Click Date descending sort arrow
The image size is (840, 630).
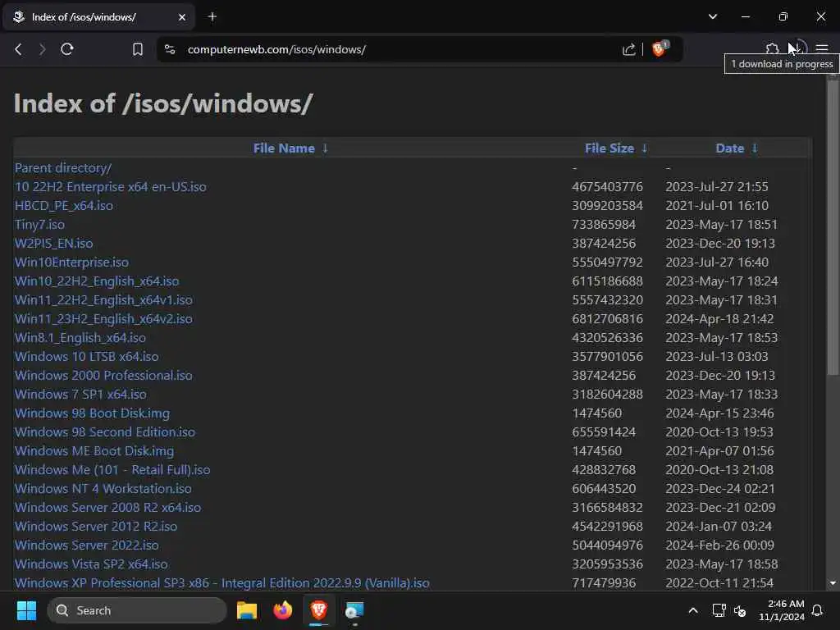coord(755,148)
